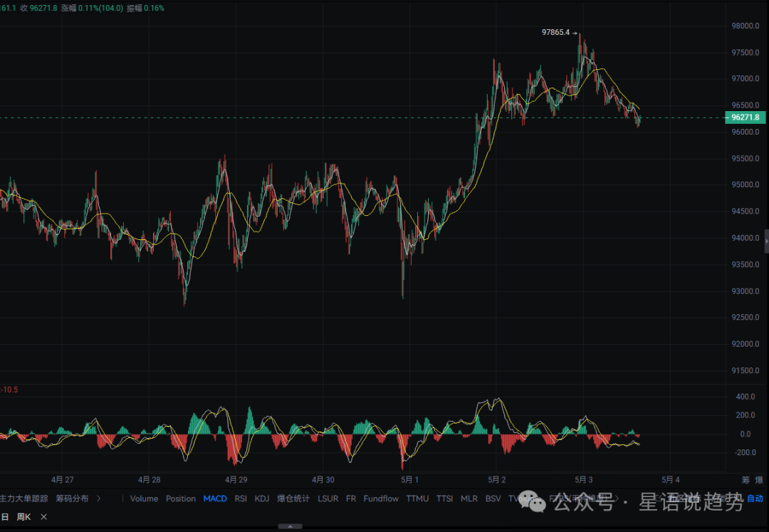Click the 5月 3 date label
The height and width of the screenshot is (532, 769).
(584, 480)
